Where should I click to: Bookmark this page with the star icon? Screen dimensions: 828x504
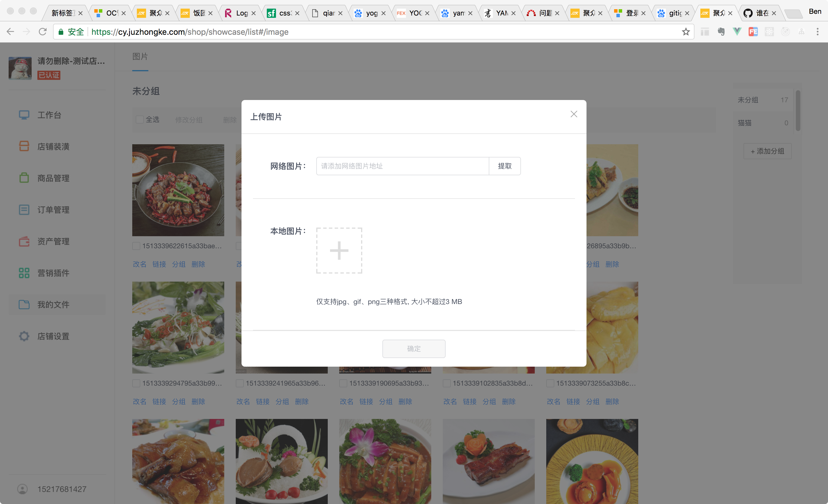[685, 32]
